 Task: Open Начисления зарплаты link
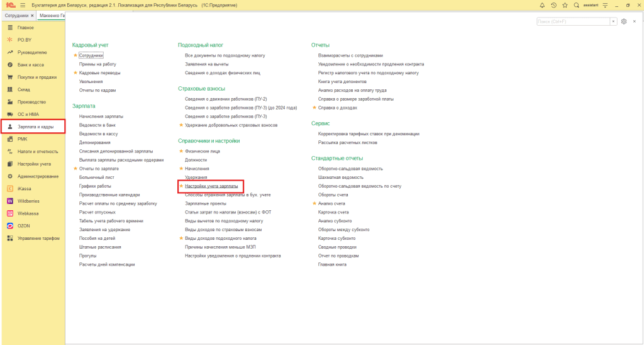coord(101,116)
